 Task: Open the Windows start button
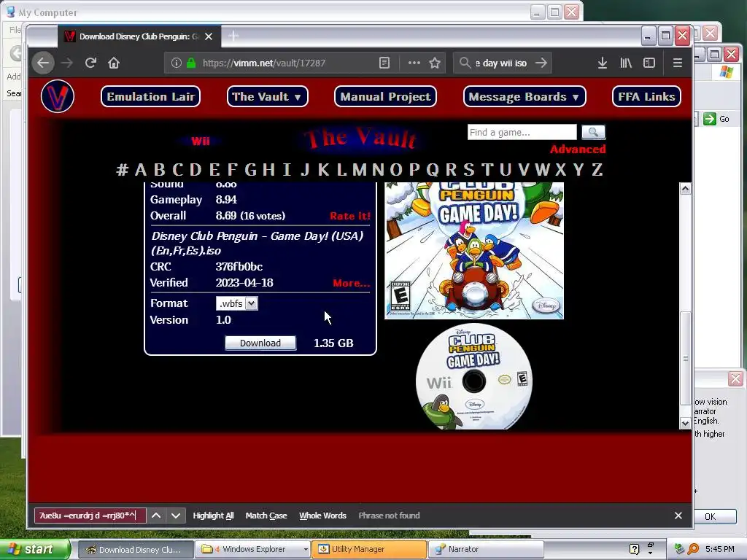coord(35,549)
